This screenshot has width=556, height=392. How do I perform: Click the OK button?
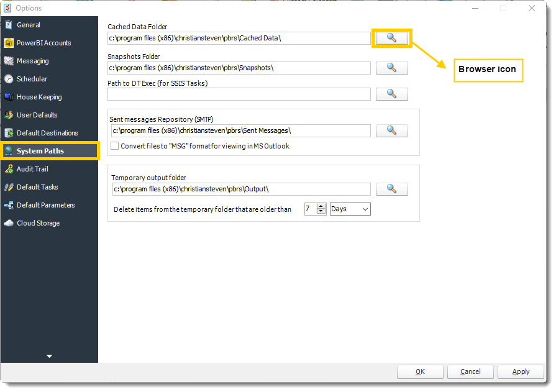tap(420, 371)
